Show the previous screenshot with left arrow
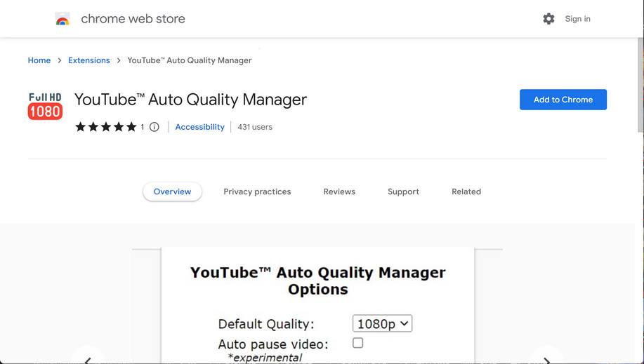The height and width of the screenshot is (364, 644). 88,358
